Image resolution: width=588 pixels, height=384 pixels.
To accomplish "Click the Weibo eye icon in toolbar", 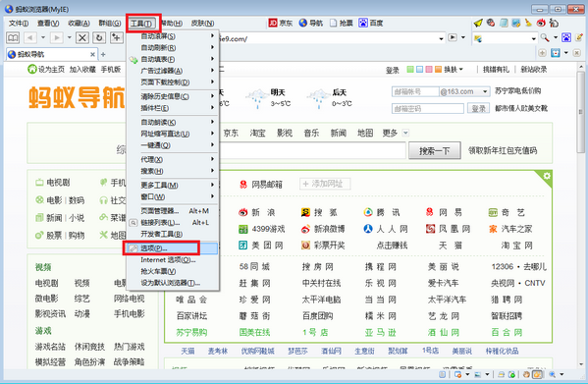I will tap(541, 23).
